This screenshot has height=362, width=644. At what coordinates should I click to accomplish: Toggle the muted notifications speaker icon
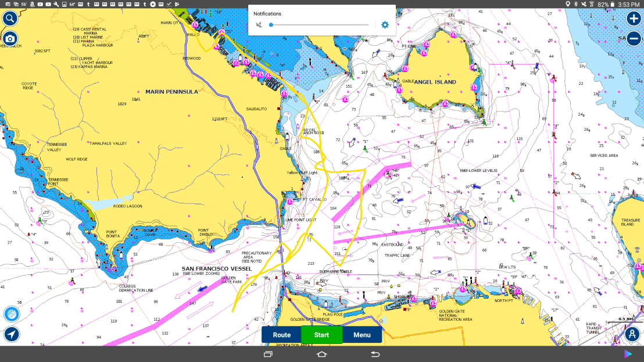pos(259,25)
